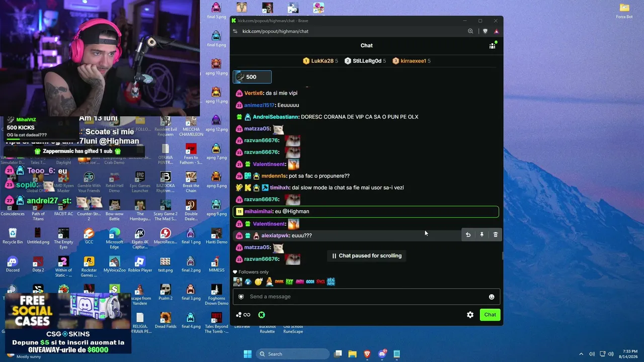Screen dimensions: 644x362
Task: Insert the orange DARK emote
Action: tap(279, 282)
